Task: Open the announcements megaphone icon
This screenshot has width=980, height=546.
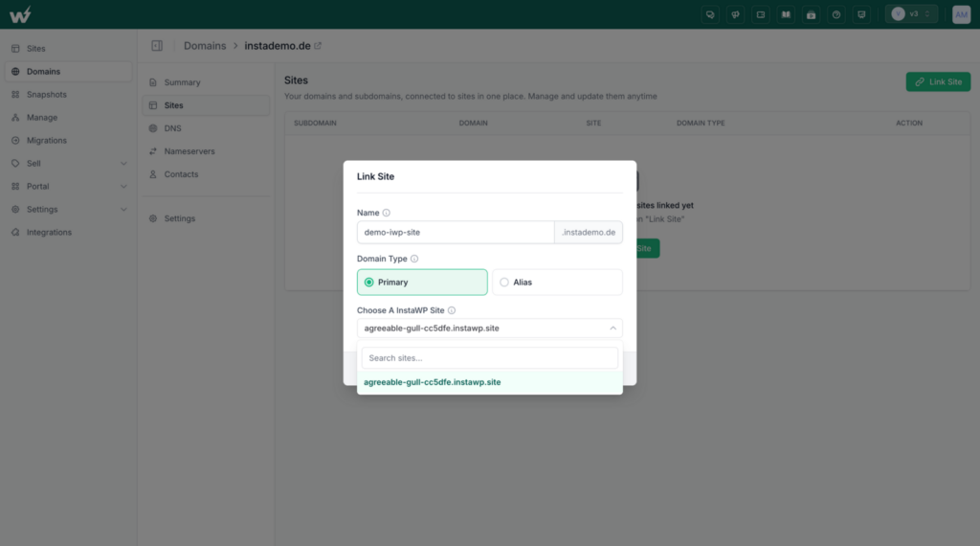Action: pyautogui.click(x=736, y=14)
